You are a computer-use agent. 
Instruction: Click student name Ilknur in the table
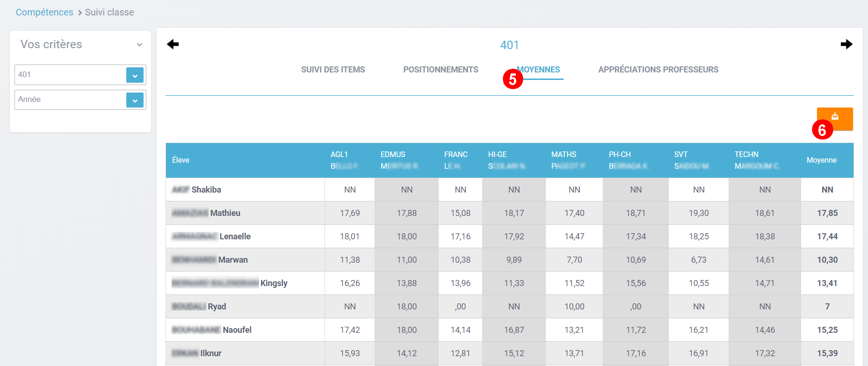(210, 353)
